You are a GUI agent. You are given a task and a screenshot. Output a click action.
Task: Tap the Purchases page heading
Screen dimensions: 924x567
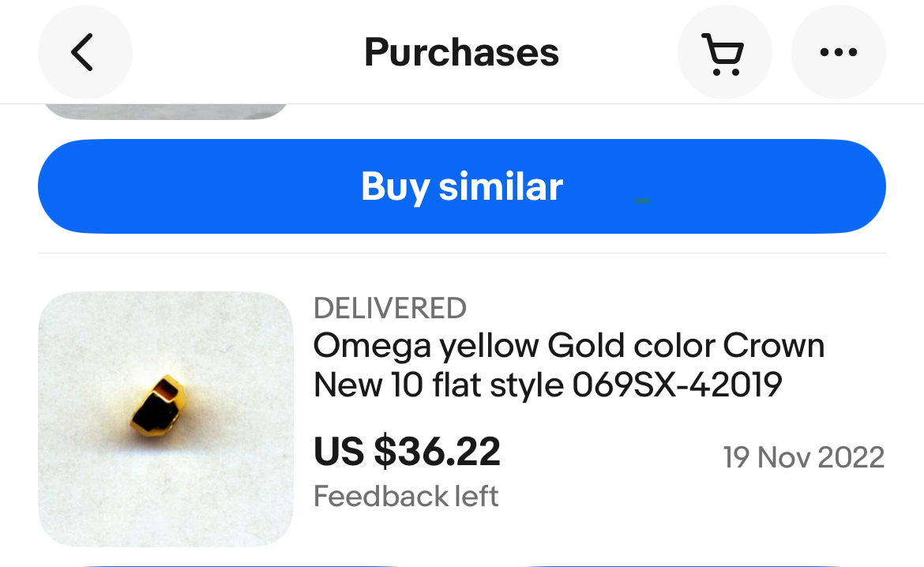(x=461, y=53)
